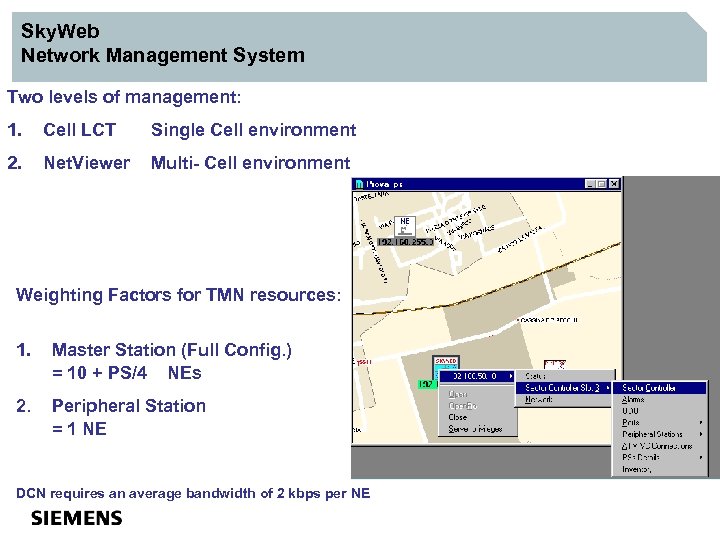Maximize the map window
Screen dimensions: 720x540
601,184
